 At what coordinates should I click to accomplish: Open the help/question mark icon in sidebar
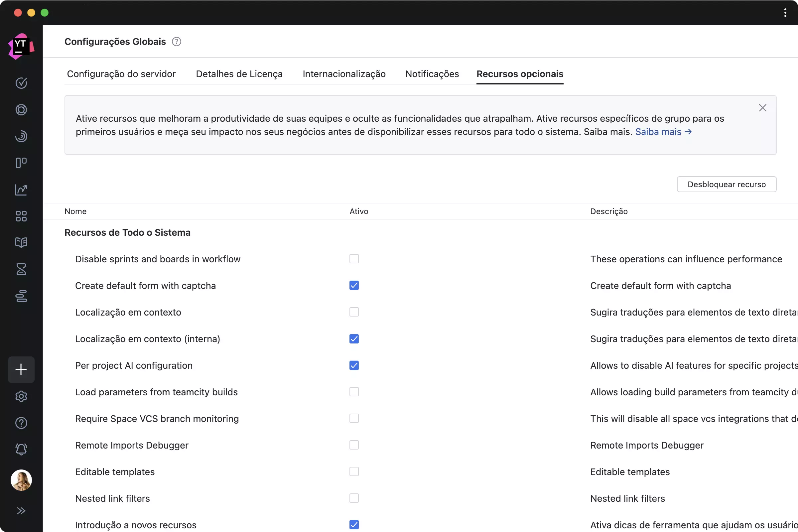click(21, 423)
